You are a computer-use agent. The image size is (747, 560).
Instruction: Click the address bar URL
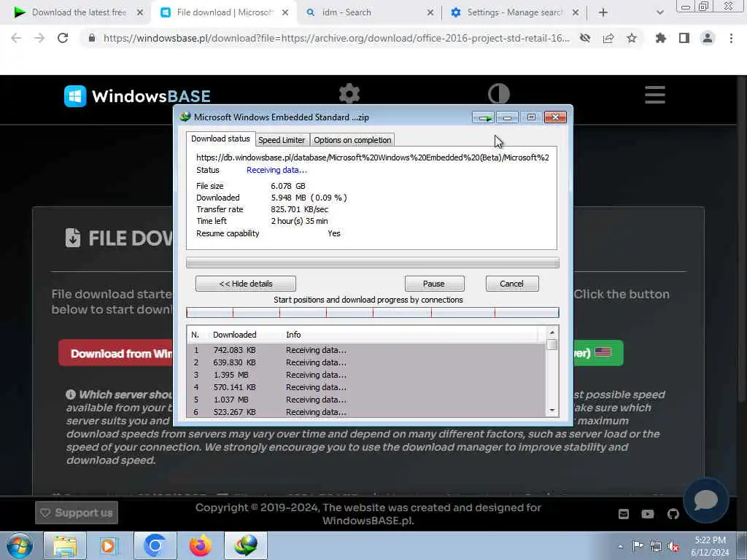[336, 38]
